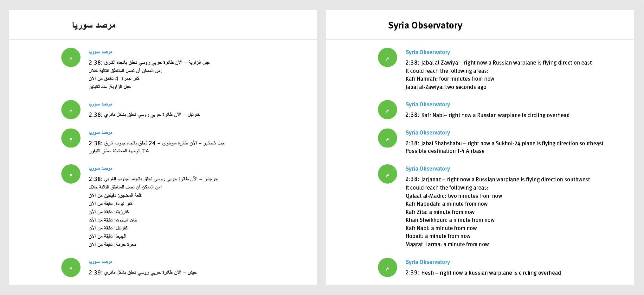
Task: Open Syria Observatory sender name above Jabal al-Zawiya message
Action: pos(428,52)
